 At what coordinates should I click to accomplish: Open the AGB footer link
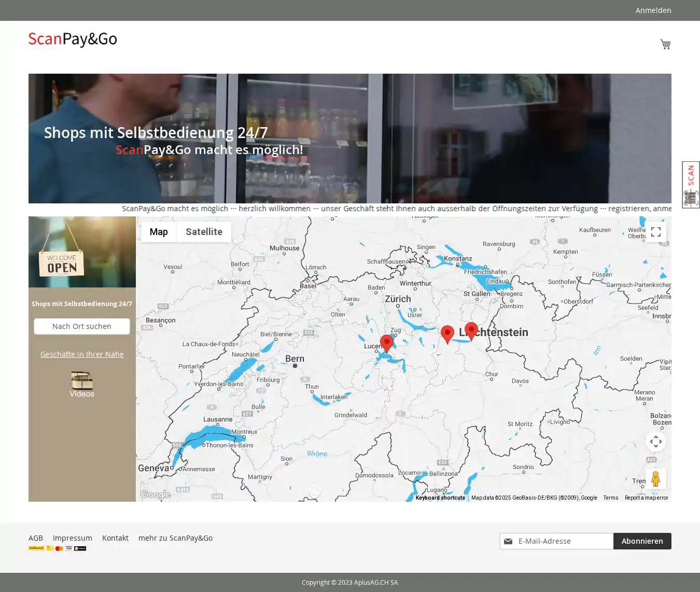(x=36, y=538)
